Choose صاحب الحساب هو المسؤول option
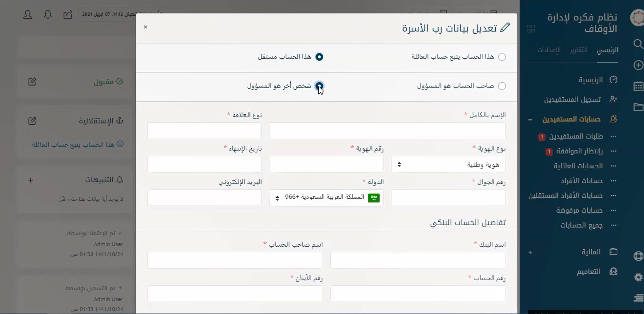644x314 pixels. (502, 86)
